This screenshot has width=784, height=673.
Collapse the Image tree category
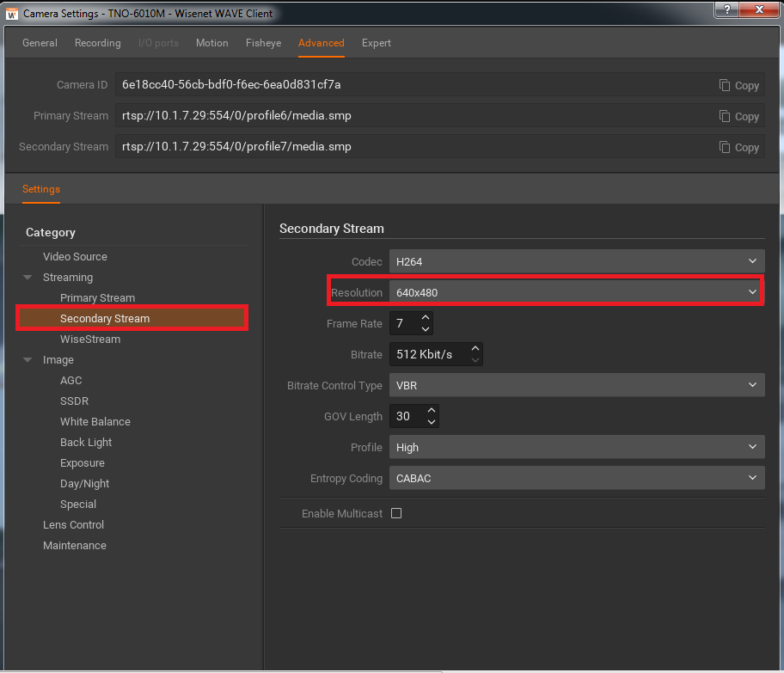click(28, 360)
